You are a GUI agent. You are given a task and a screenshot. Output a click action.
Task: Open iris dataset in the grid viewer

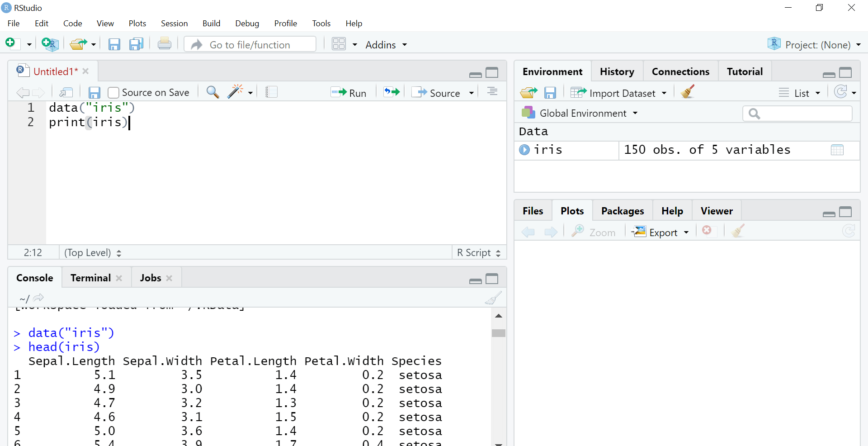(x=837, y=150)
